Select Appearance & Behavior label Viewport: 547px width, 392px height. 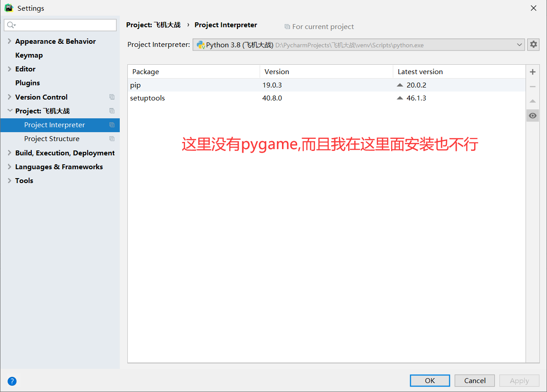click(x=55, y=41)
